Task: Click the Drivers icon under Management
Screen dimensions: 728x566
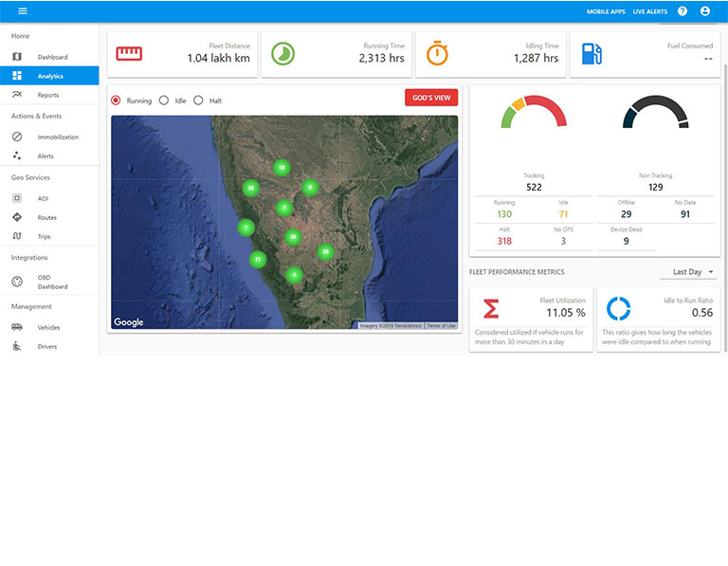Action: click(x=17, y=346)
